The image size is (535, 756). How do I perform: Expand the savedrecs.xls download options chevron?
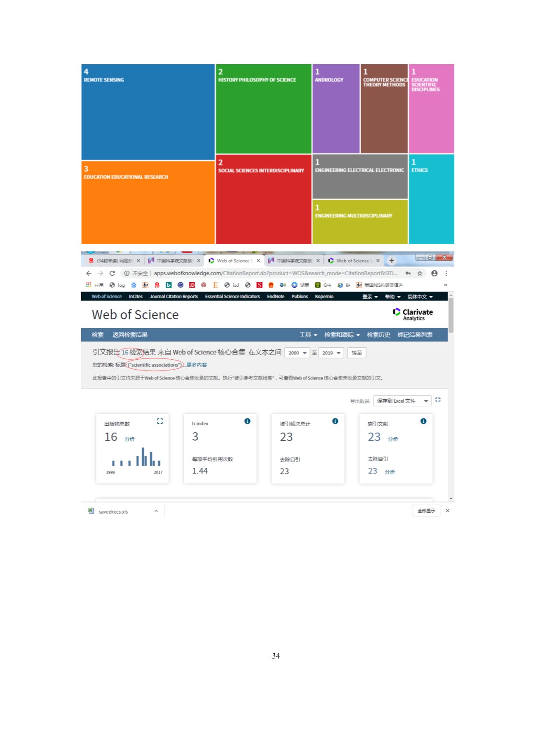(x=156, y=511)
